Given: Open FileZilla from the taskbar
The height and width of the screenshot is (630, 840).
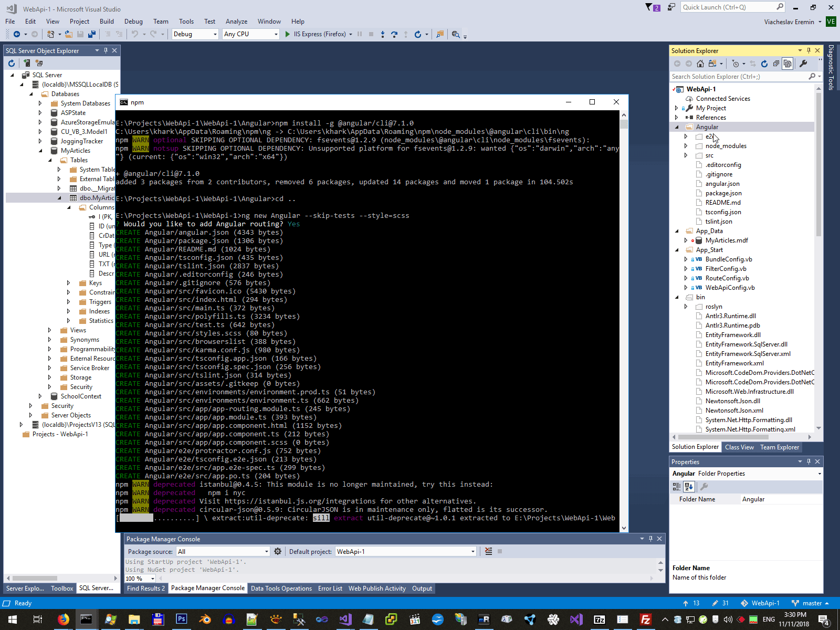Looking at the screenshot, I should pyautogui.click(x=646, y=619).
